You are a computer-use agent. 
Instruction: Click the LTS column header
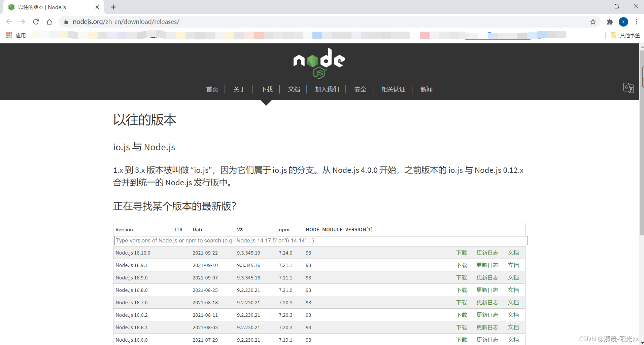pyautogui.click(x=178, y=230)
